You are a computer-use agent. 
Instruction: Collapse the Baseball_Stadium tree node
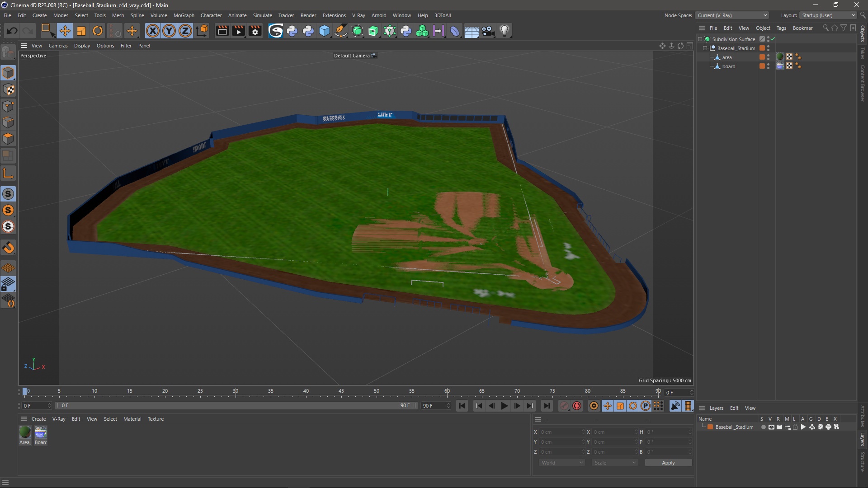[x=705, y=48]
